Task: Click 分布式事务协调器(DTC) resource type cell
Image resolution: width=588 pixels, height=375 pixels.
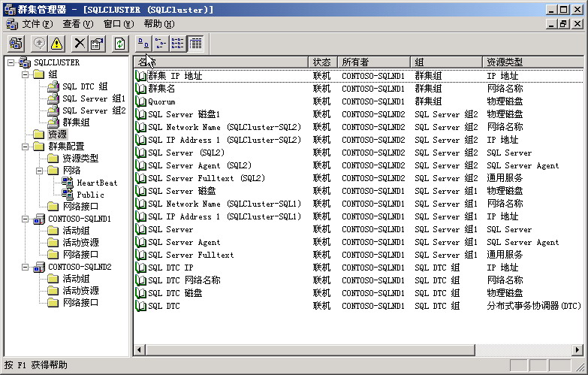Action: point(534,306)
